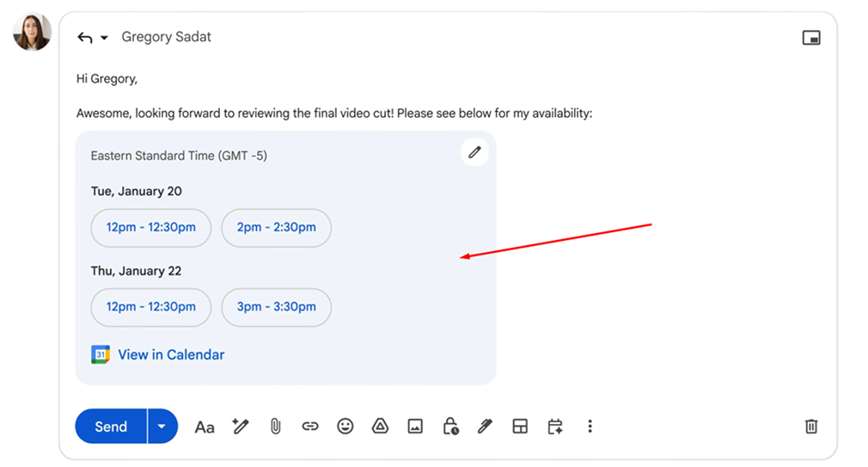Click the attach files paperclip icon
The image size is (868, 467).
[x=275, y=427]
